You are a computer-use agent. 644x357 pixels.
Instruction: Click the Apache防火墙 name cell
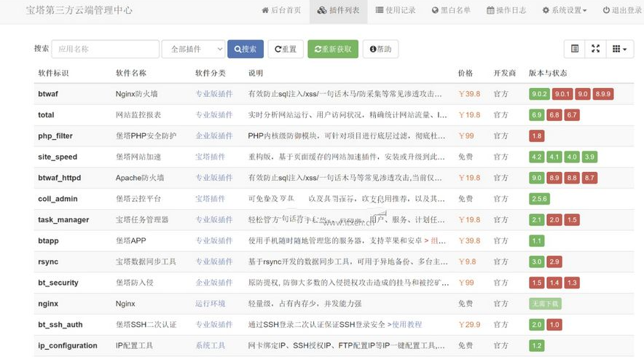pos(140,178)
